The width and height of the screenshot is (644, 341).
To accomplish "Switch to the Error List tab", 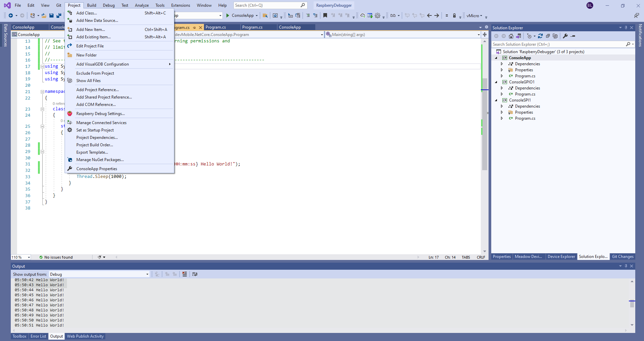I will click(x=38, y=336).
